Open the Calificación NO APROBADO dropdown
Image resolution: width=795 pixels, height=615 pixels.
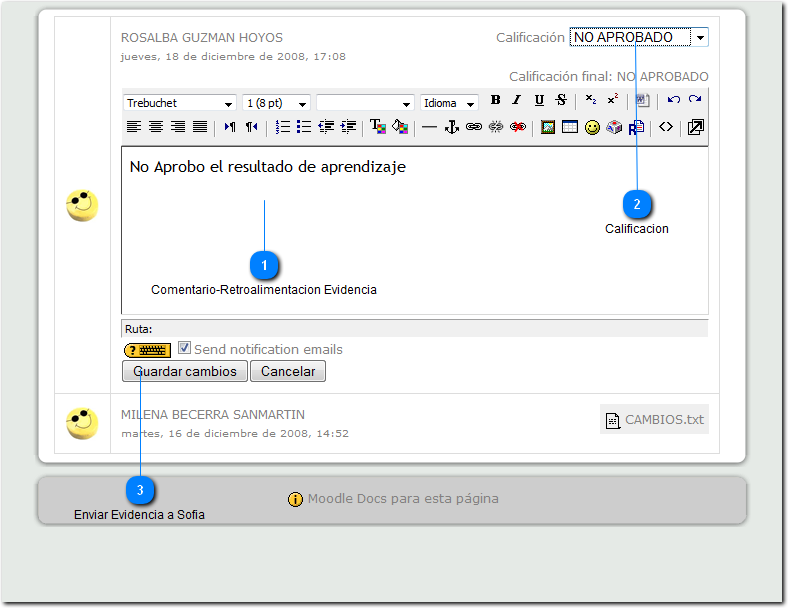click(639, 37)
